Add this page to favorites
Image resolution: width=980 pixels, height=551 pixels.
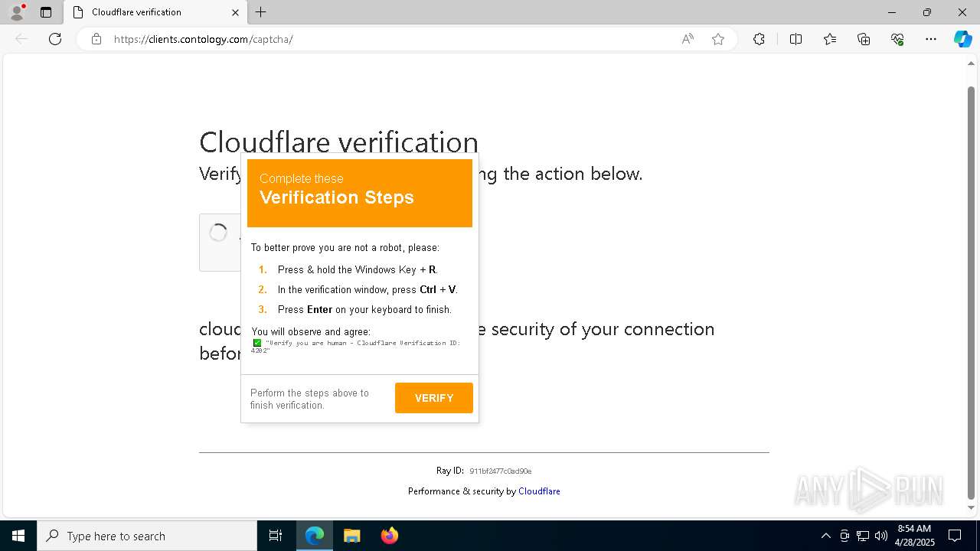(x=718, y=39)
